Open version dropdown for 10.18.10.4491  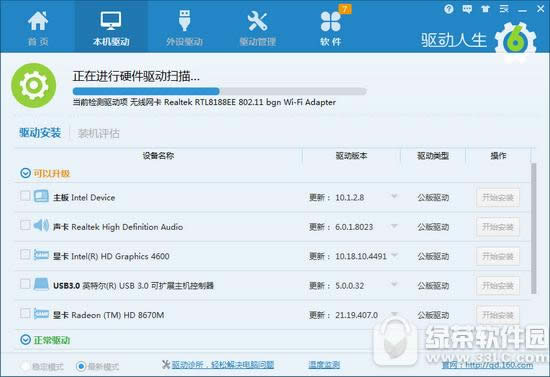tap(394, 255)
